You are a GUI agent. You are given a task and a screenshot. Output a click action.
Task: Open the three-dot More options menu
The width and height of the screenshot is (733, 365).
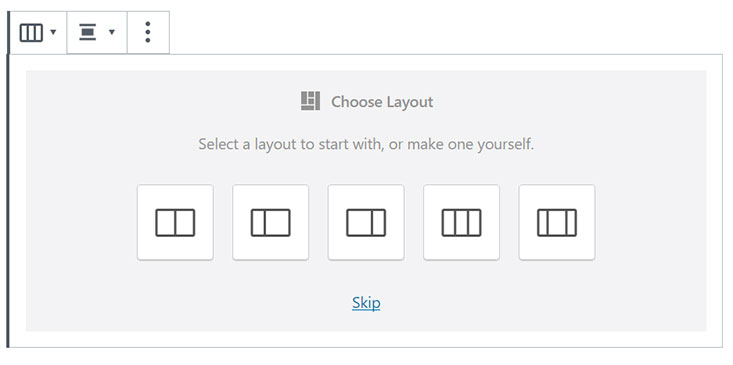pos(148,32)
